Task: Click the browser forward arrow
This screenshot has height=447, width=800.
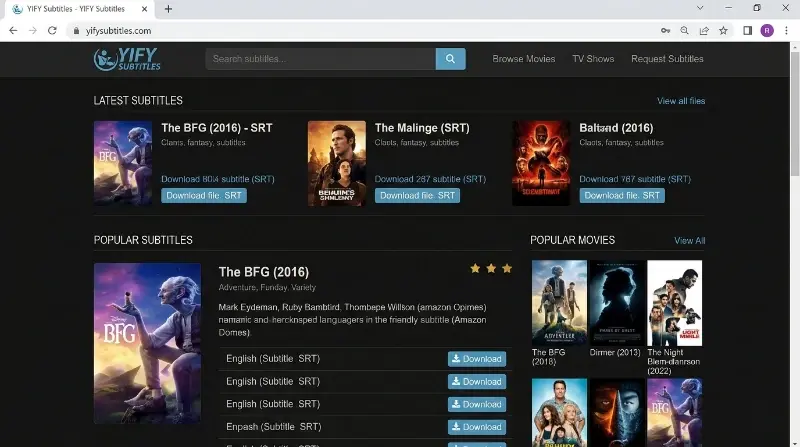Action: 33,31
